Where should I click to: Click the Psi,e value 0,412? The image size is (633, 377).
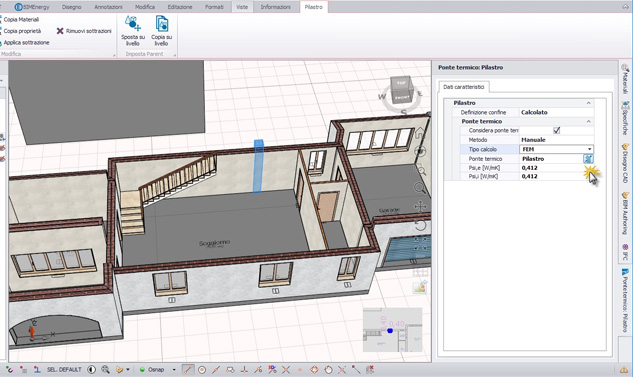[x=529, y=168]
